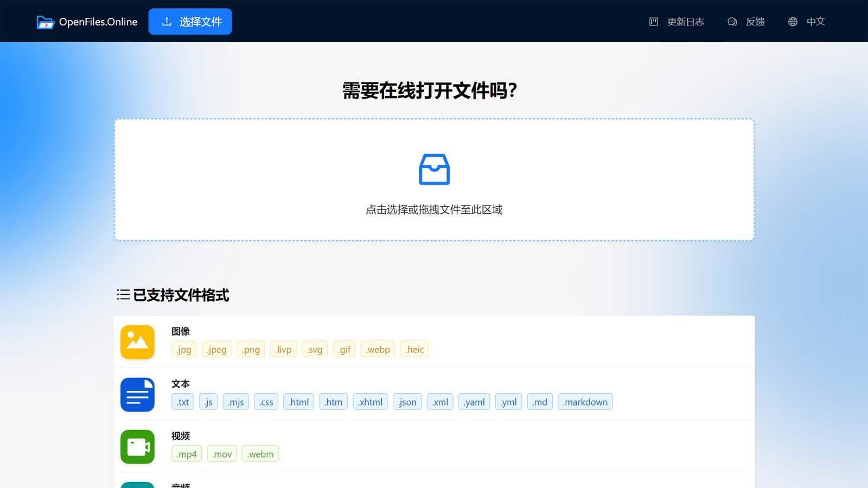Screen dimensions: 868x488
Task: Select the .heic format tag
Action: pyautogui.click(x=415, y=349)
